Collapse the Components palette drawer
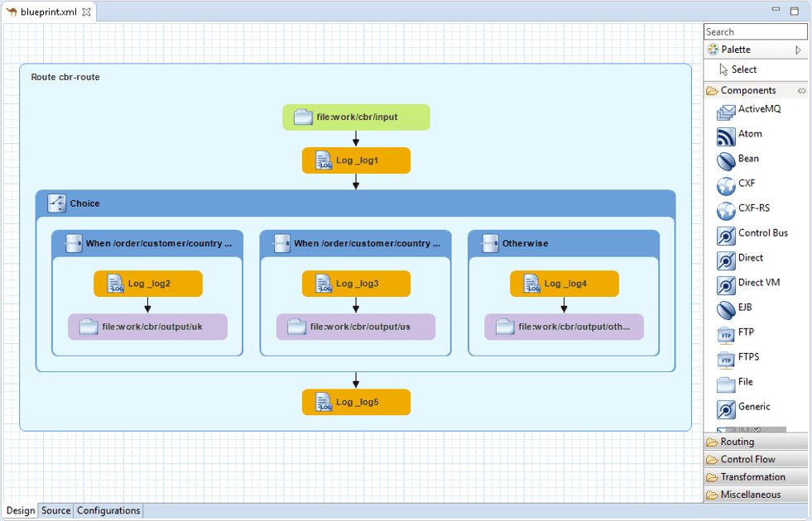The width and height of the screenshot is (812, 521). (x=747, y=90)
